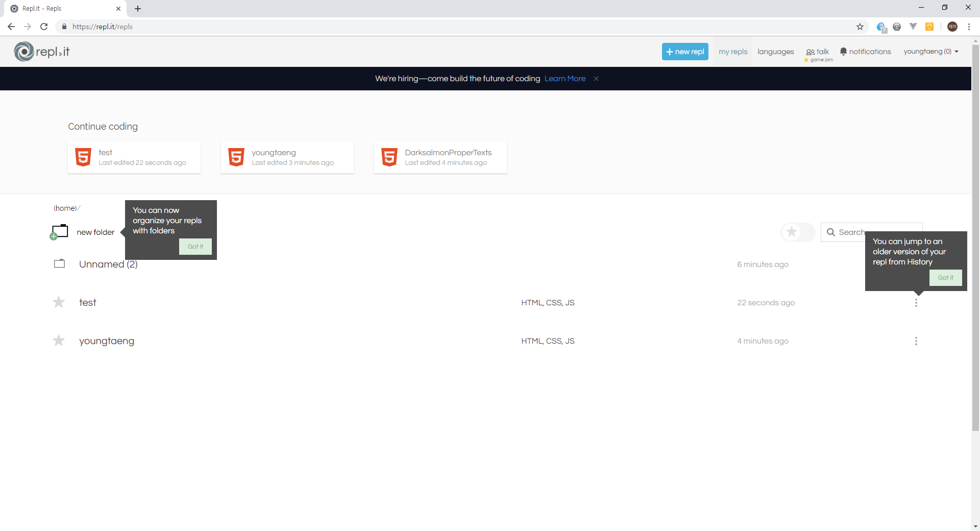Click the site lock icon
This screenshot has width=980, height=531.
click(x=64, y=27)
